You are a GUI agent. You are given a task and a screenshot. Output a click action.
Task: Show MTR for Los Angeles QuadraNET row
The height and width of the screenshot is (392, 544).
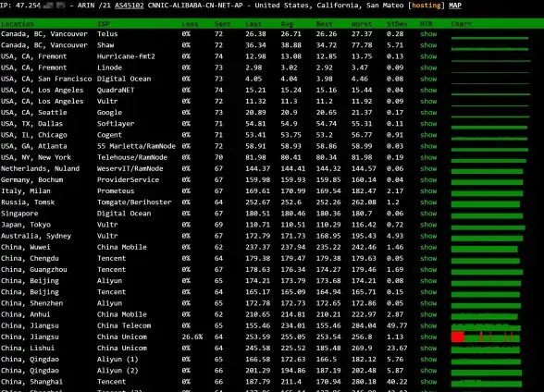point(428,90)
